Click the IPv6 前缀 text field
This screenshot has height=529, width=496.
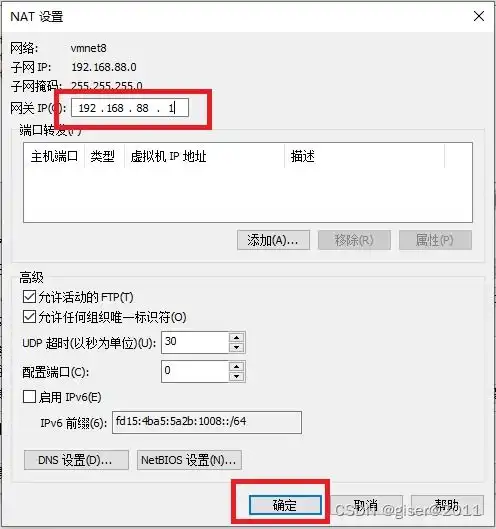pos(207,422)
